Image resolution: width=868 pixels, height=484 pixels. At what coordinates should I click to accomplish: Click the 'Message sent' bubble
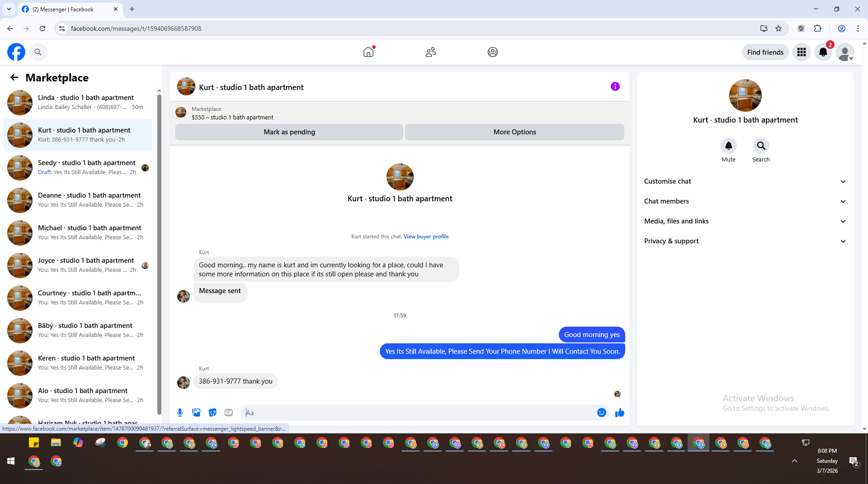220,292
